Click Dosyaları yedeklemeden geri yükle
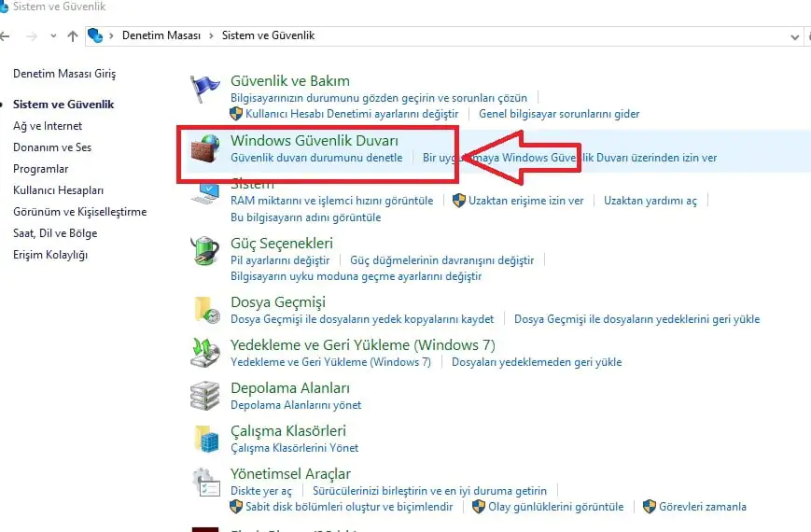 coord(537,362)
